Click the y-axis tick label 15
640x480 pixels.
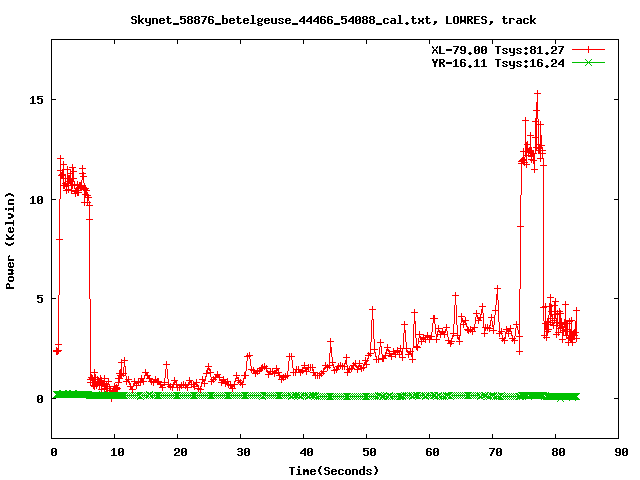pos(36,100)
